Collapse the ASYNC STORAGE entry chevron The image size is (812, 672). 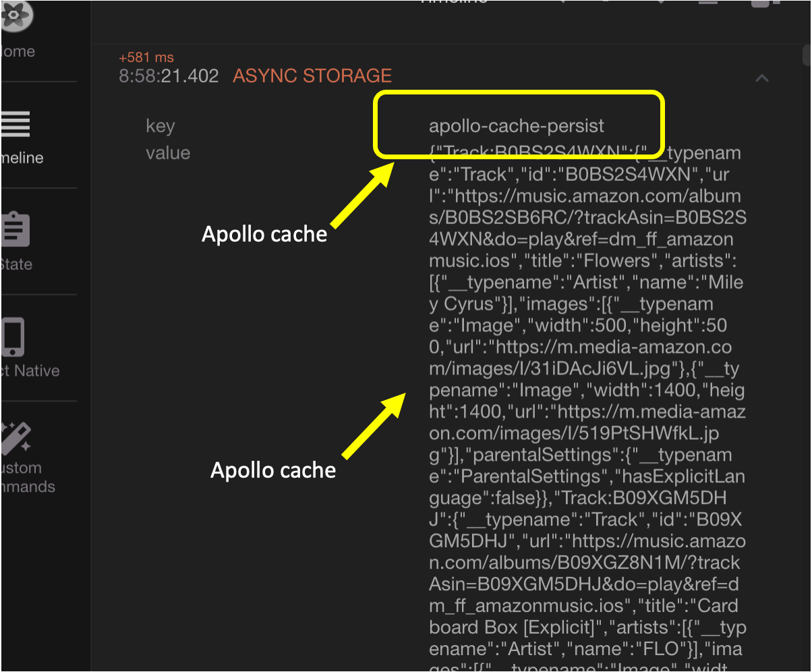click(762, 78)
